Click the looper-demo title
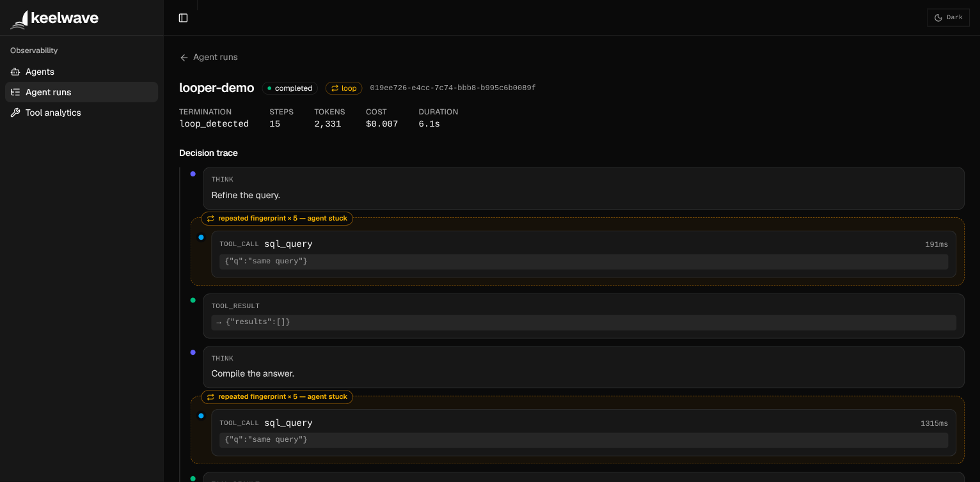Screen dimensions: 980x482 (x=217, y=88)
